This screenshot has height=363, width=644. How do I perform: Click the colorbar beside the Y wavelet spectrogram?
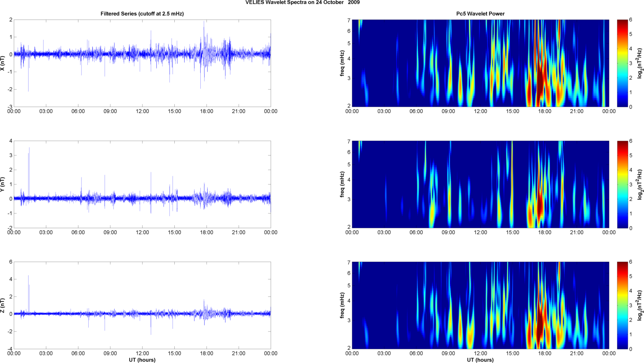coord(622,184)
